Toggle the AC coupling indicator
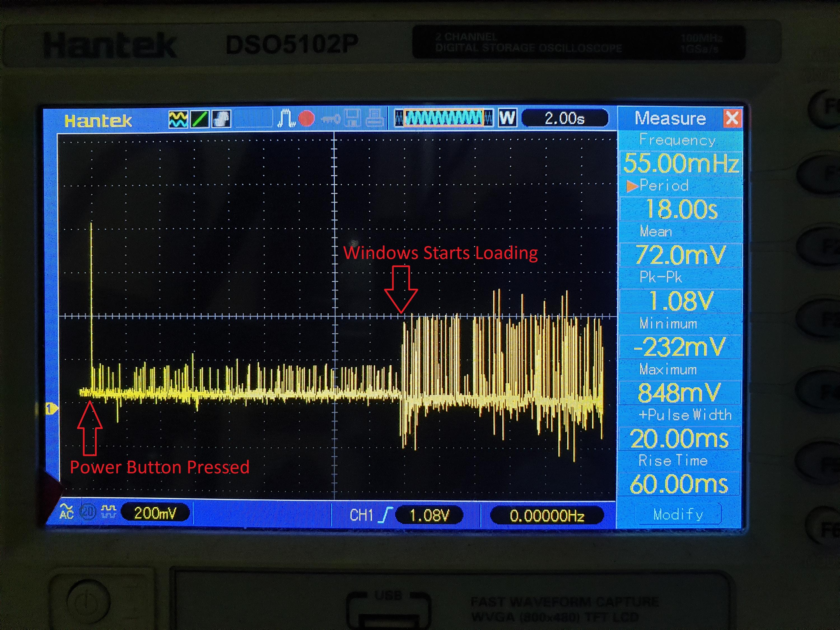The width and height of the screenshot is (840, 630). click(66, 512)
